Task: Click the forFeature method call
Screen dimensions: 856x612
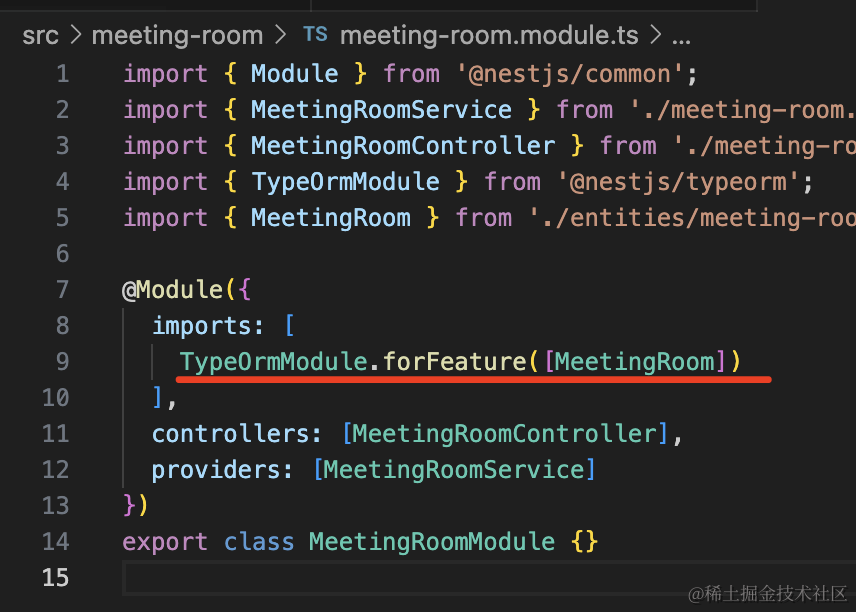Action: 454,362
